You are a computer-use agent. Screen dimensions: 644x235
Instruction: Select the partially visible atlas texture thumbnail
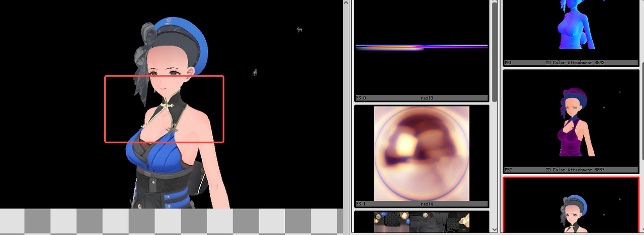click(422, 222)
